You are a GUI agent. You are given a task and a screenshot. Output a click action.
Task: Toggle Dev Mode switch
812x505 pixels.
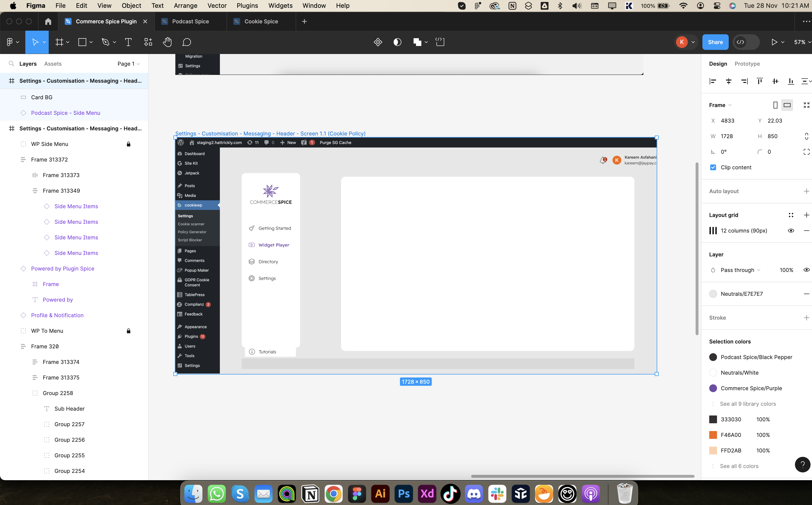point(746,42)
